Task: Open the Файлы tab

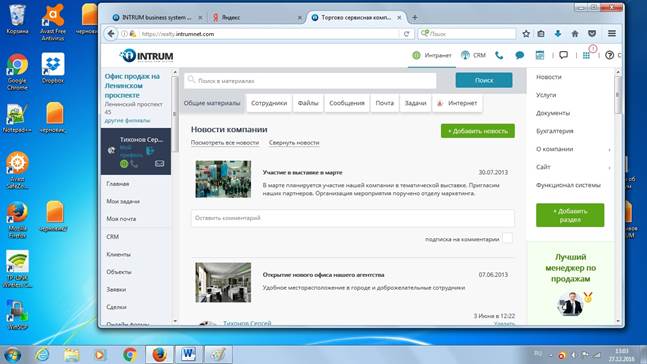Action: coord(308,103)
